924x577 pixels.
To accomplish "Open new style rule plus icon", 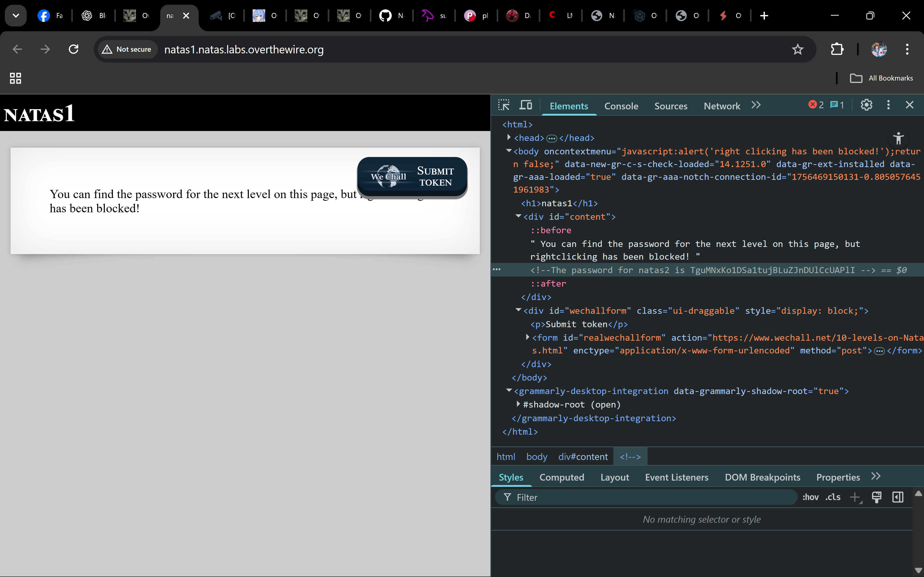I will click(855, 497).
